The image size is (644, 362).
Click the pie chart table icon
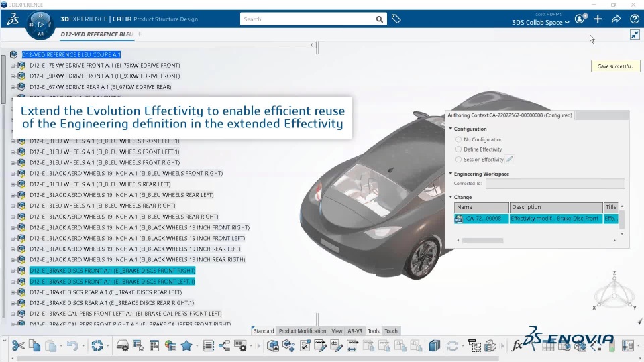[x=170, y=346]
